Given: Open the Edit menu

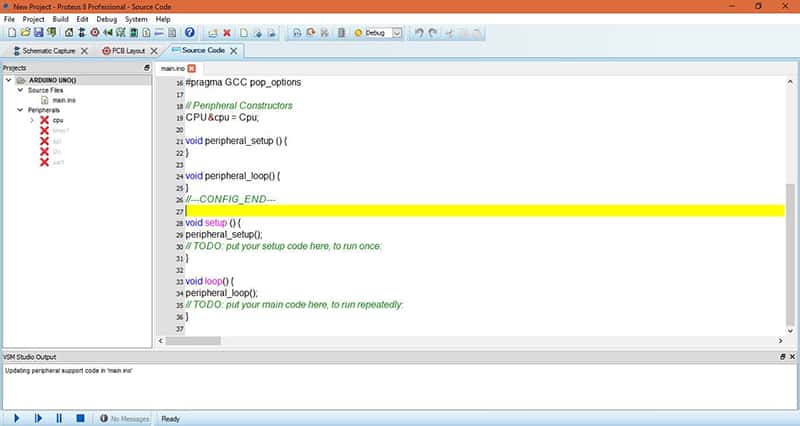Looking at the screenshot, I should click(82, 19).
